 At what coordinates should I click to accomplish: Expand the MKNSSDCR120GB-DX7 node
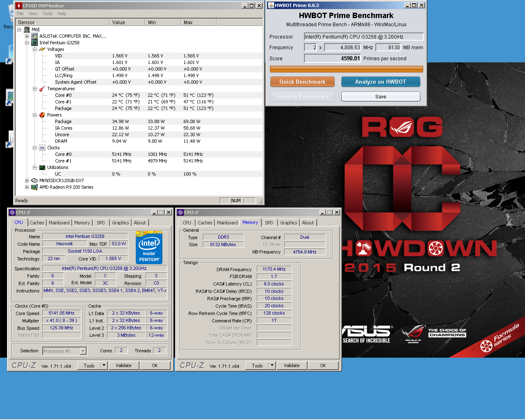pos(27,180)
